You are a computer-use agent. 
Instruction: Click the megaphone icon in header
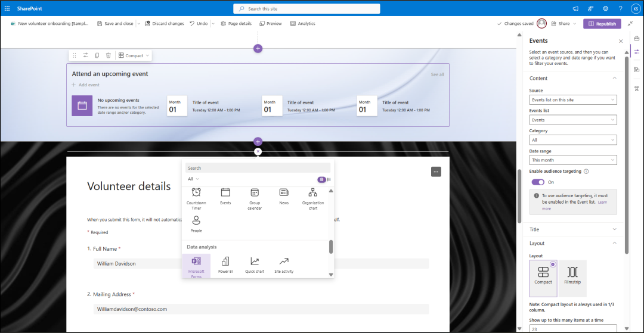[575, 8]
